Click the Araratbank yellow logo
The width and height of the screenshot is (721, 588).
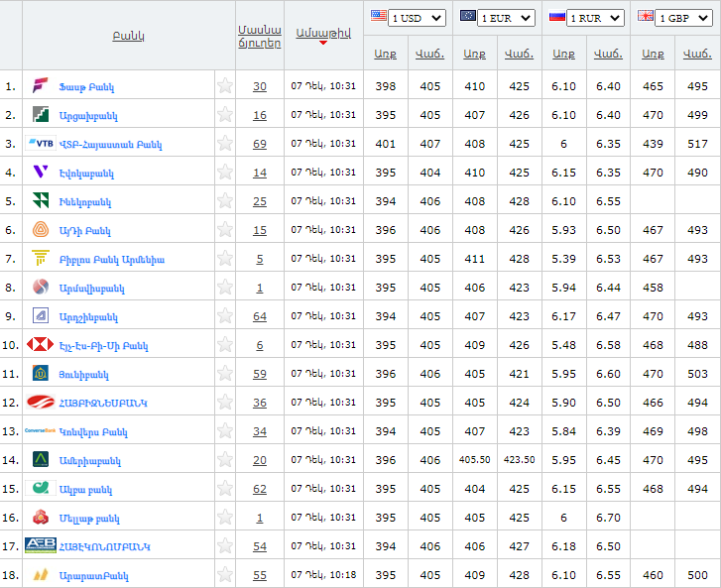coord(41,575)
